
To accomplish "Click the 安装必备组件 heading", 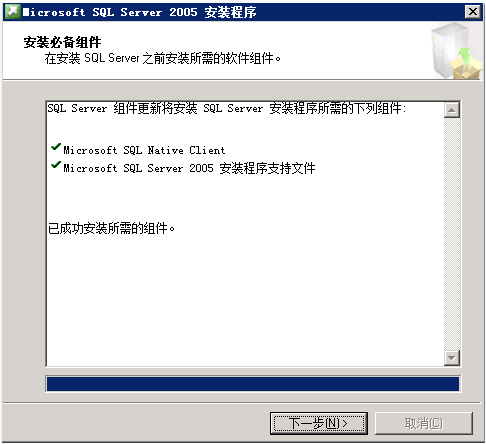I will tap(62, 42).
